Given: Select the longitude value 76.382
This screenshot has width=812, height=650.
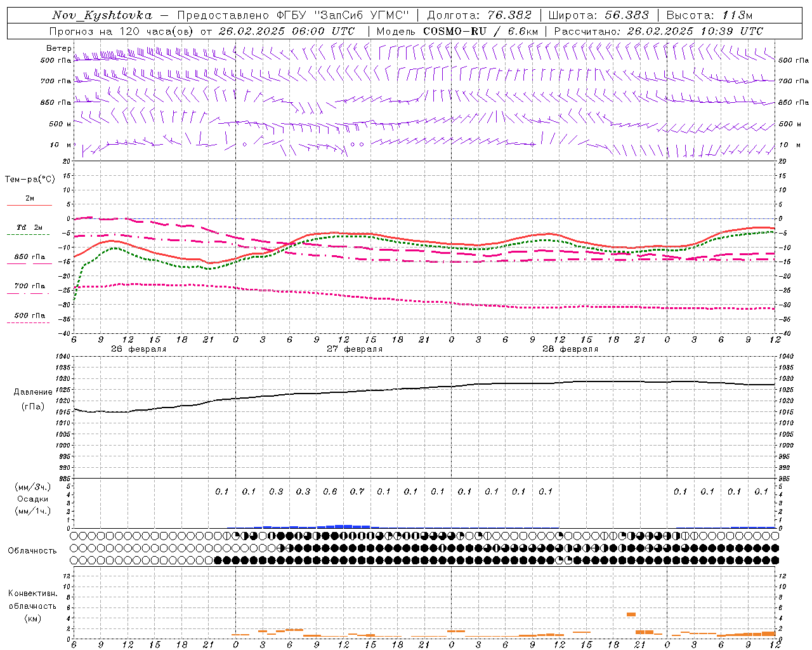Looking at the screenshot, I should [510, 16].
